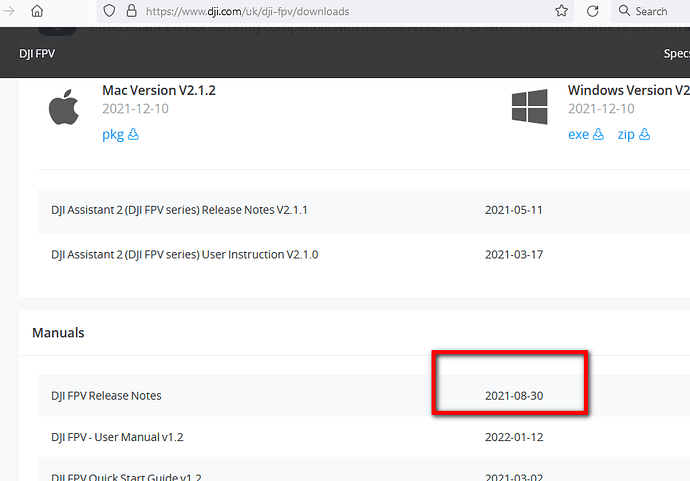This screenshot has height=481, width=690.
Task: Click the Manuals section heading
Action: coord(58,333)
